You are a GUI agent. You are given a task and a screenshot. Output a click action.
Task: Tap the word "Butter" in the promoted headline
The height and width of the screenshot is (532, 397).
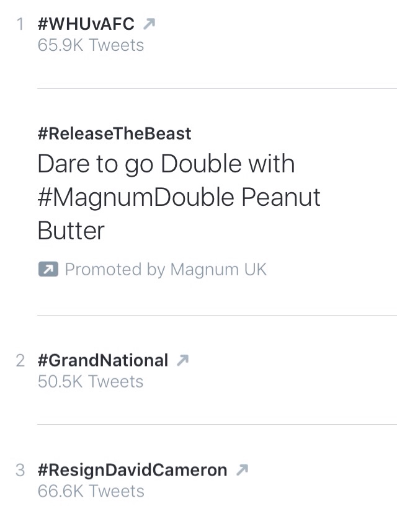(x=71, y=231)
